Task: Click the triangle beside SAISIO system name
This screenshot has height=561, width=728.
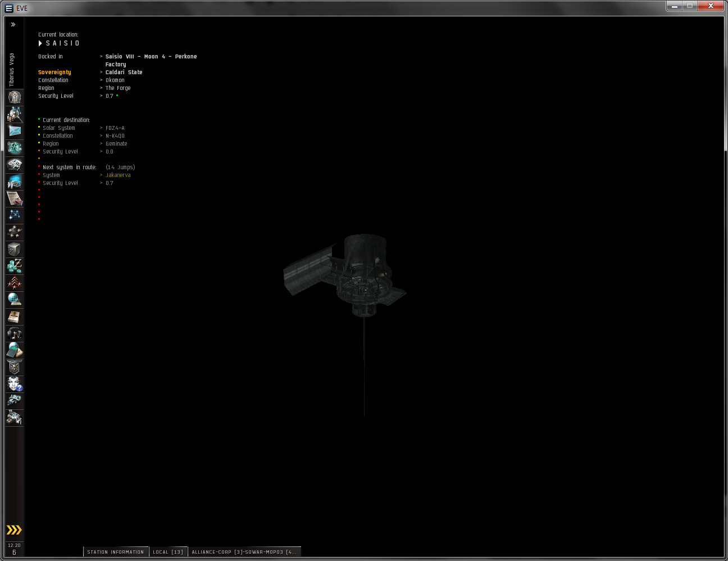Action: [x=40, y=43]
